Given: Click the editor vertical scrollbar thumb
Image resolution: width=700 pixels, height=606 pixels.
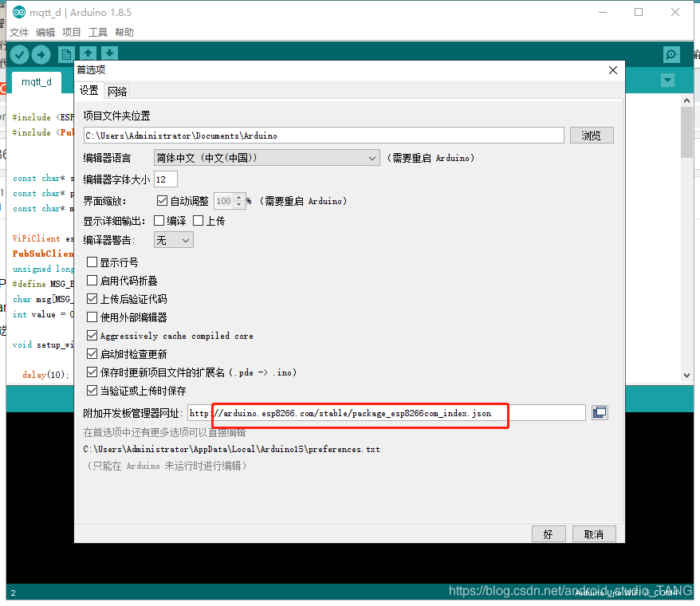Looking at the screenshot, I should (686, 132).
